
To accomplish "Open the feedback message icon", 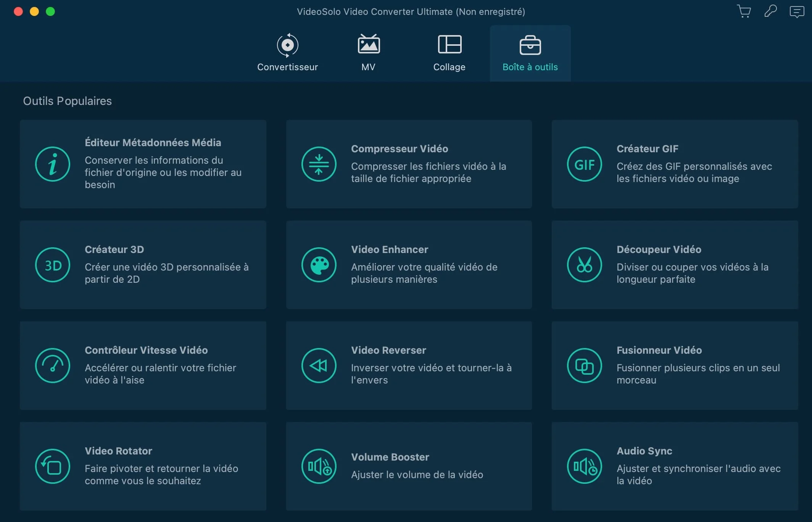I will coord(797,11).
